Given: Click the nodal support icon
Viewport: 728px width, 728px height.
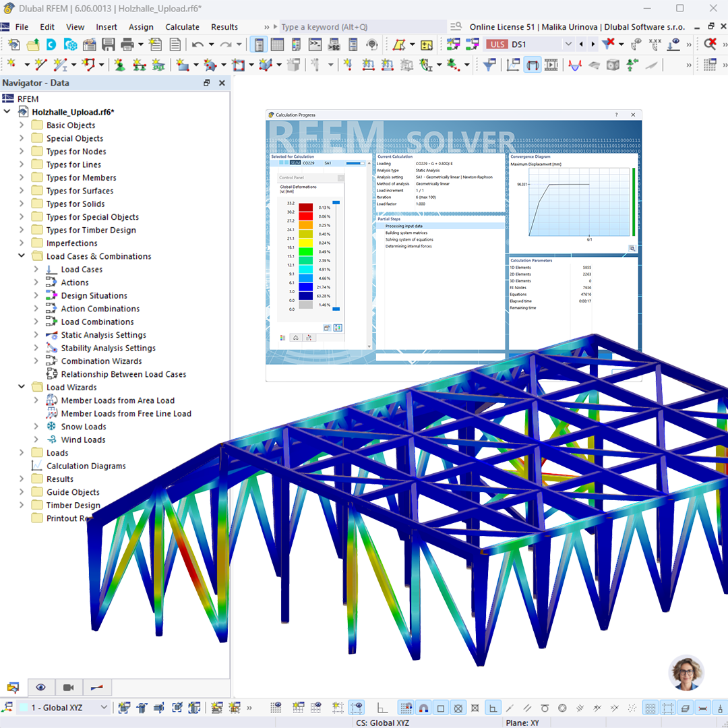Looking at the screenshot, I should point(119,65).
